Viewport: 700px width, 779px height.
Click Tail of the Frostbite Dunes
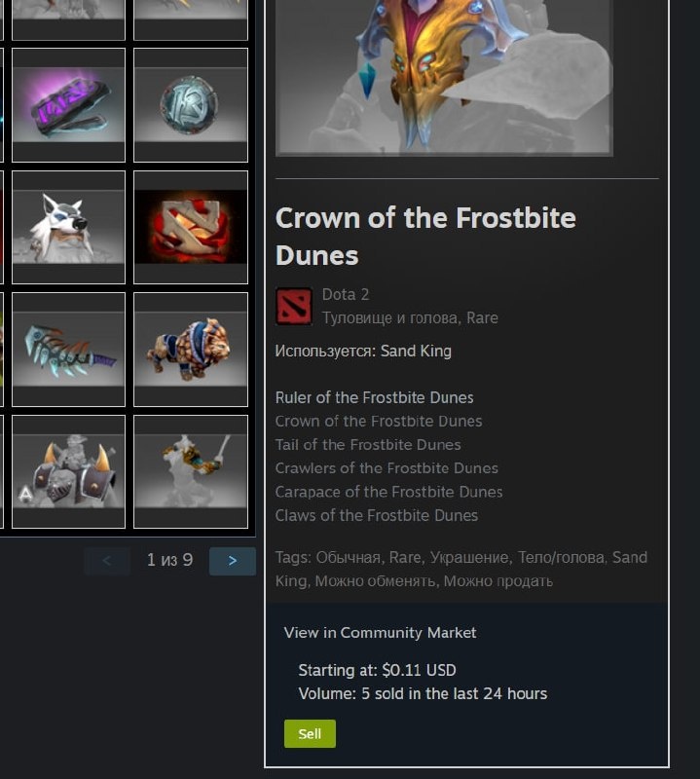[x=368, y=445]
